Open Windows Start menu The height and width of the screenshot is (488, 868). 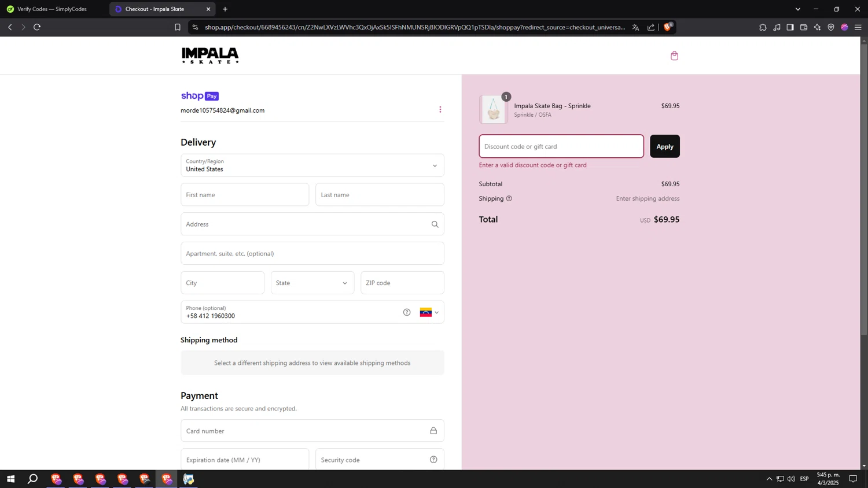click(10, 479)
